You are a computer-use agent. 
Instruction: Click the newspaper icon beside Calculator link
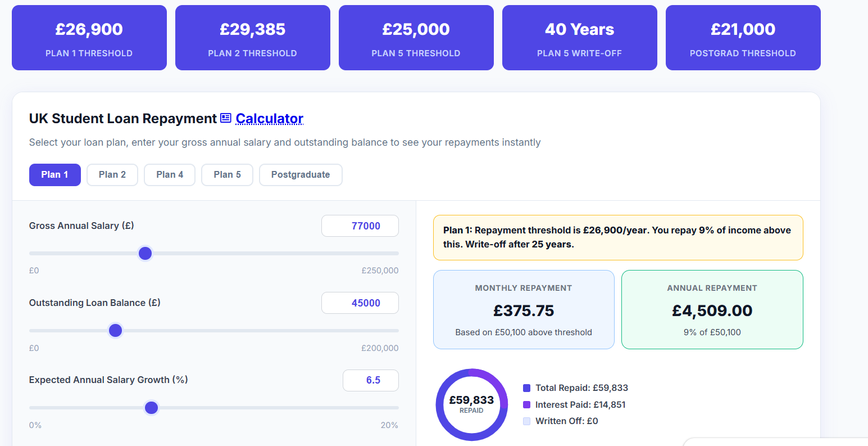tap(226, 118)
